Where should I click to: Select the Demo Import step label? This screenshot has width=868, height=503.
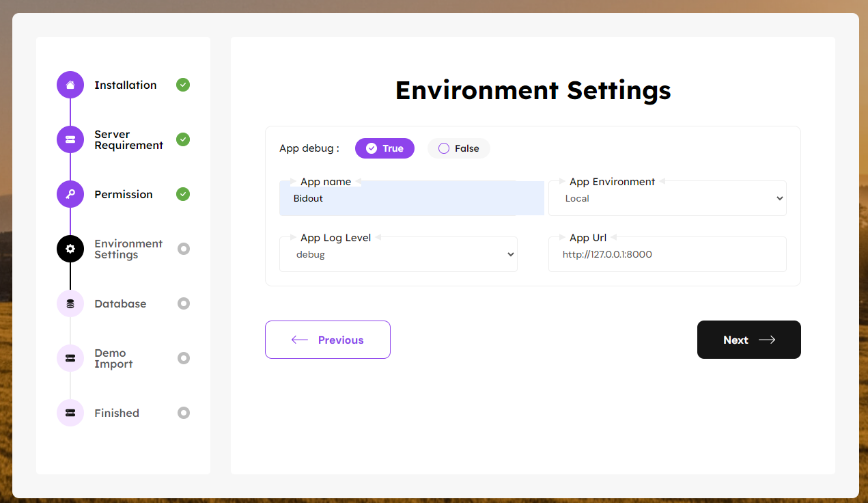click(113, 358)
